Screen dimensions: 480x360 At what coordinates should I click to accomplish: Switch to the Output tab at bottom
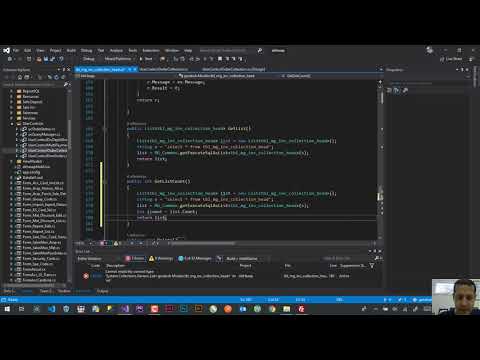coord(102,291)
